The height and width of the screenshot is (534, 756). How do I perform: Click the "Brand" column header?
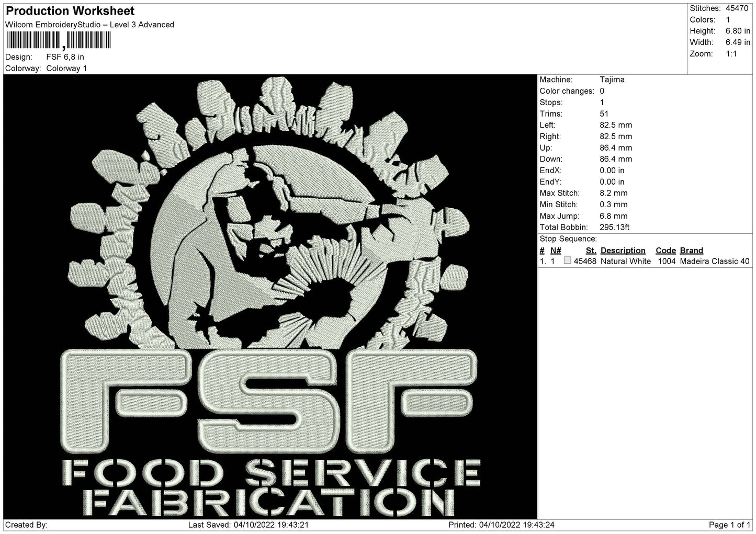click(692, 251)
